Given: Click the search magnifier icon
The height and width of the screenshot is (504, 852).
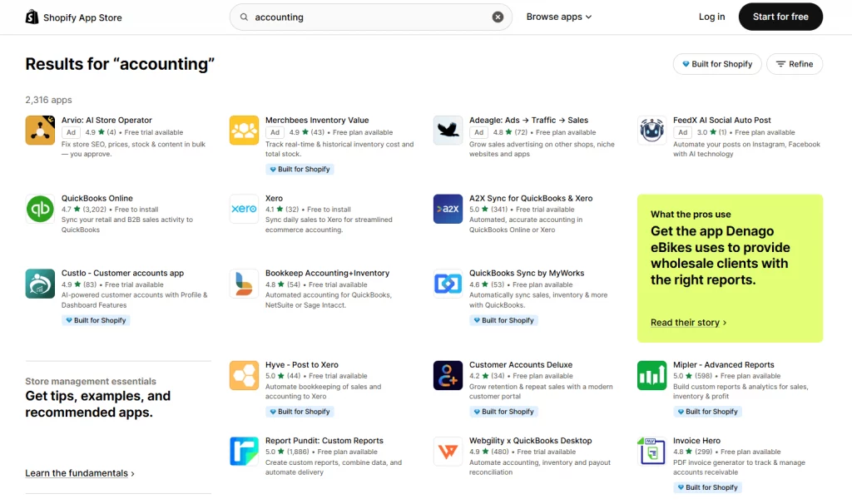Looking at the screenshot, I should click(244, 17).
